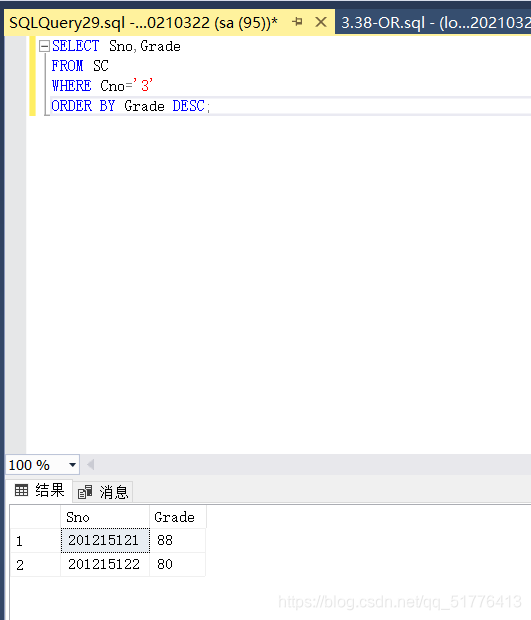531x620 pixels.
Task: Pin the SQLQuery29.sql tab
Action: pos(297,22)
